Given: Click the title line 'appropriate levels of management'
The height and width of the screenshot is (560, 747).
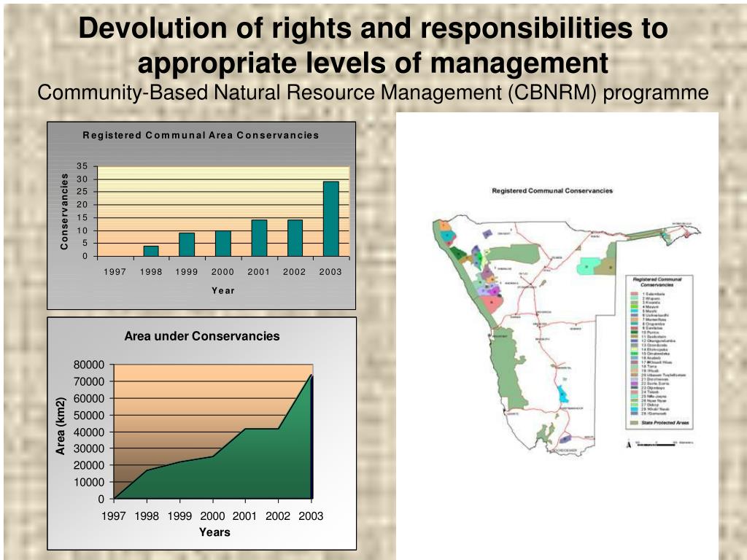Looking at the screenshot, I should tap(373, 63).
